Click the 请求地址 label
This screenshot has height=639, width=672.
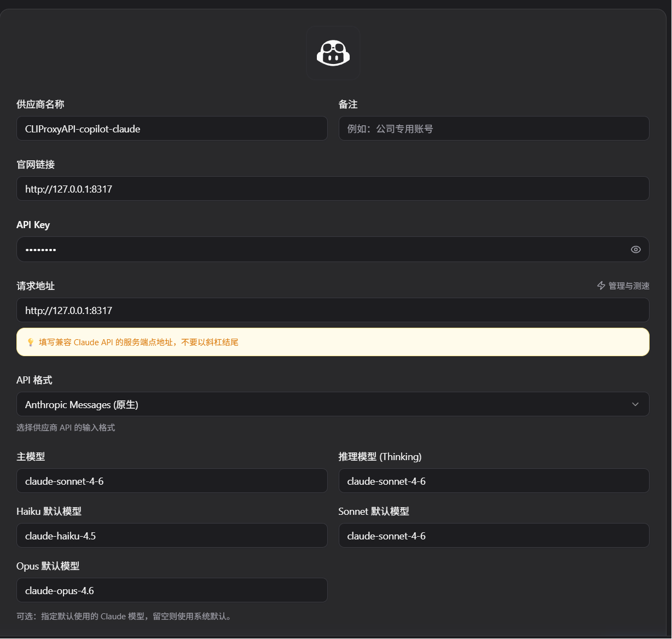[x=36, y=286]
